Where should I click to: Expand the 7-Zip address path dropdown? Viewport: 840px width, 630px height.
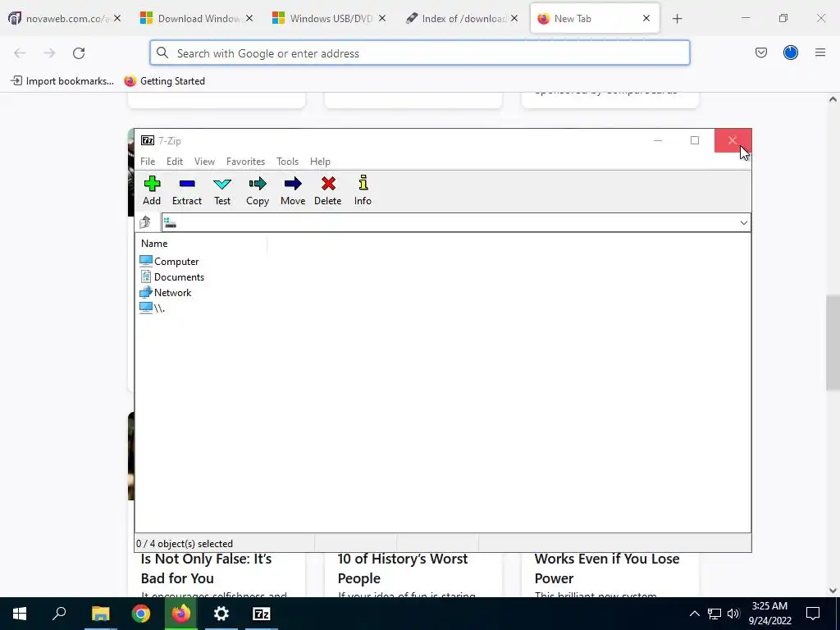(743, 223)
